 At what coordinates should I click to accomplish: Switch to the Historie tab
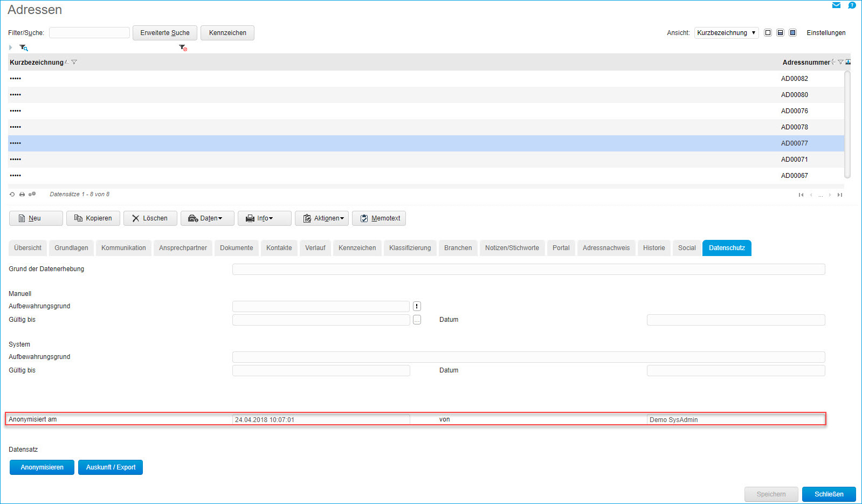tap(654, 248)
